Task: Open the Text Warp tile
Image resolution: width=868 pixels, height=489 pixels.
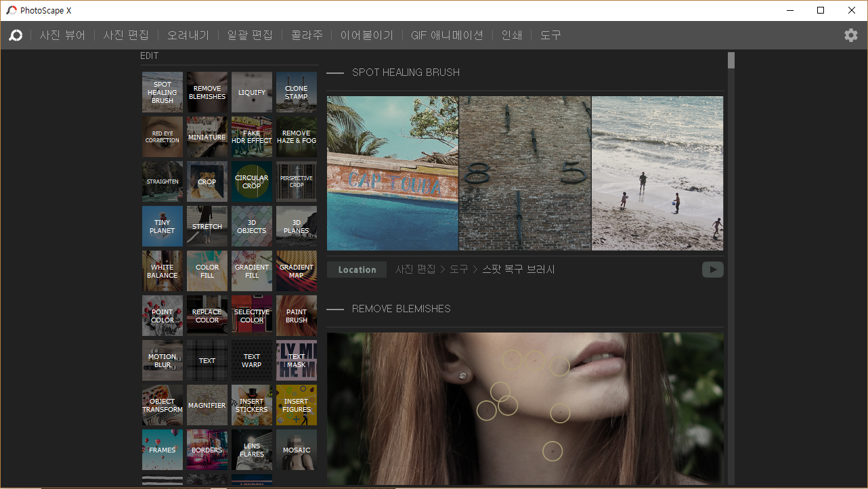Action: coord(252,360)
